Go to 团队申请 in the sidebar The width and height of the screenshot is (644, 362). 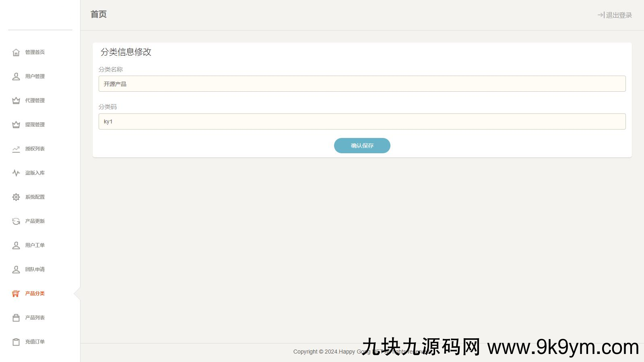click(35, 269)
